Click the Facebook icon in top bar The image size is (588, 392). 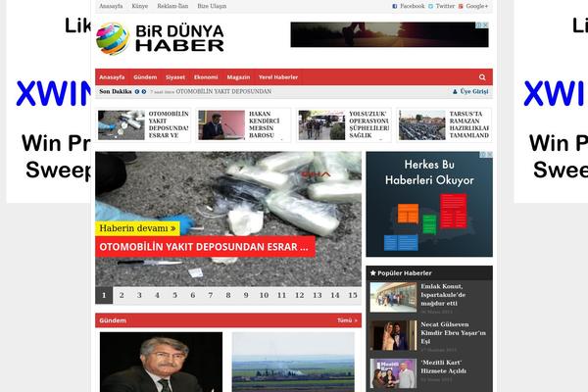point(395,6)
